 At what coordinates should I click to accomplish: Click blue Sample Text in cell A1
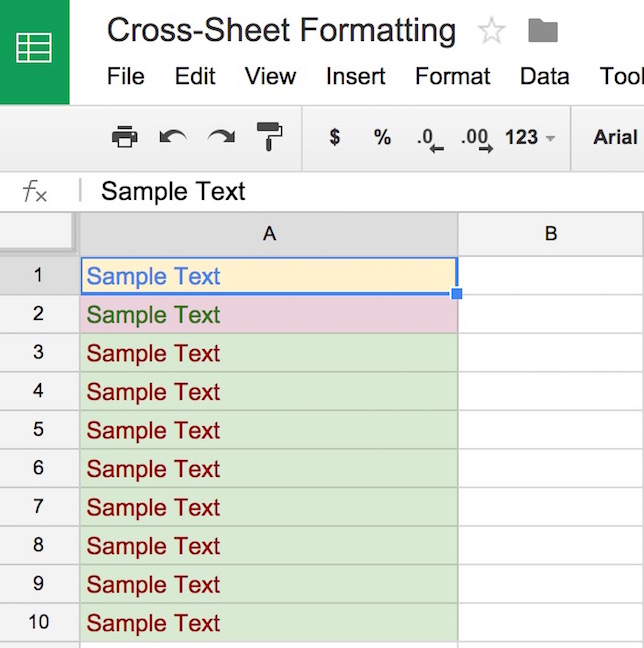pyautogui.click(x=153, y=276)
